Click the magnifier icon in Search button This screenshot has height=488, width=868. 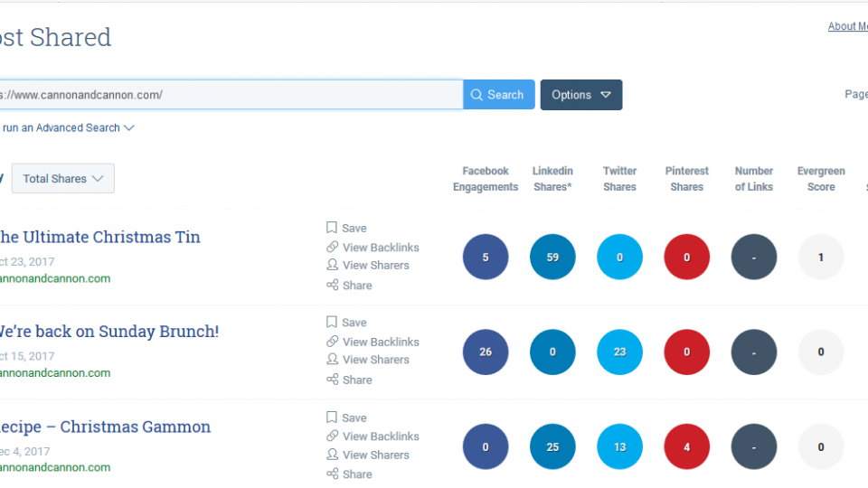pos(476,95)
